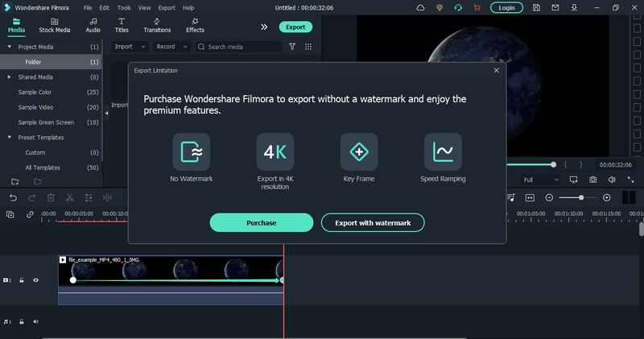Zoom out timeline with minus icon
Image resolution: width=644 pixels, height=339 pixels.
(549, 198)
